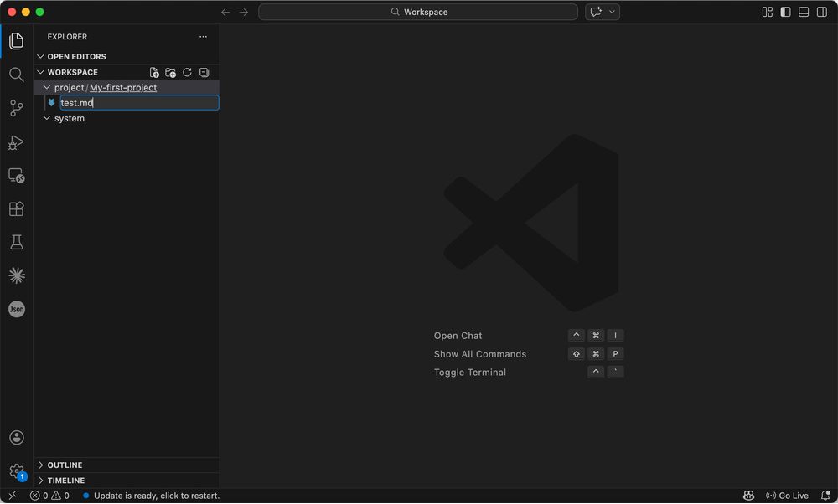Open the Testing flask view
838x504 pixels.
[x=16, y=243]
